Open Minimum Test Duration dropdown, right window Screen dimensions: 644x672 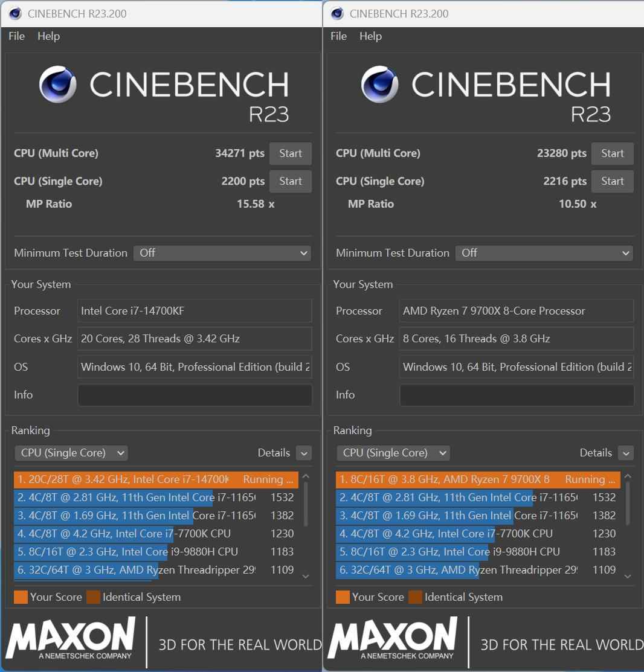[x=544, y=253]
